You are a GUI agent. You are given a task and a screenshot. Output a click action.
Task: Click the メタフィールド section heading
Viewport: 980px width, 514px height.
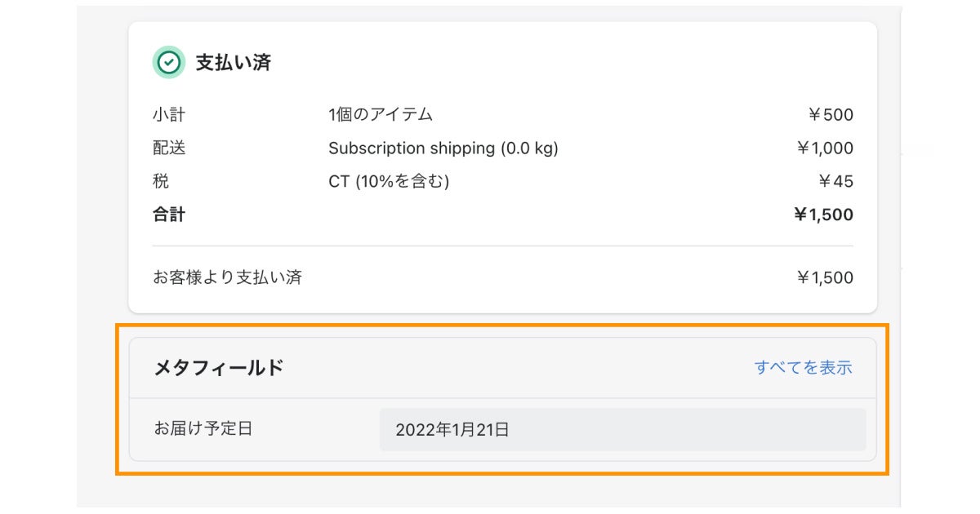219,368
